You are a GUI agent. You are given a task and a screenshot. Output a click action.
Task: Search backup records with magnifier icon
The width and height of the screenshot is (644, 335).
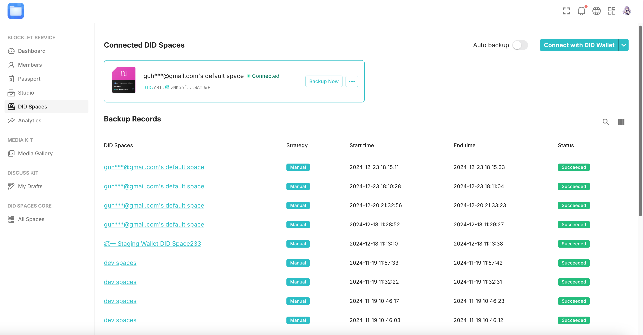tap(605, 122)
